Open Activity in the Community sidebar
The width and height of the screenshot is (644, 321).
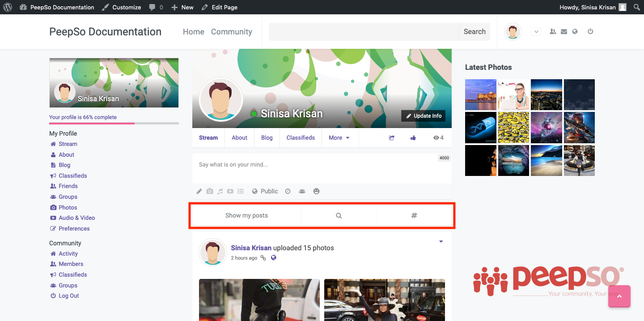tap(68, 254)
